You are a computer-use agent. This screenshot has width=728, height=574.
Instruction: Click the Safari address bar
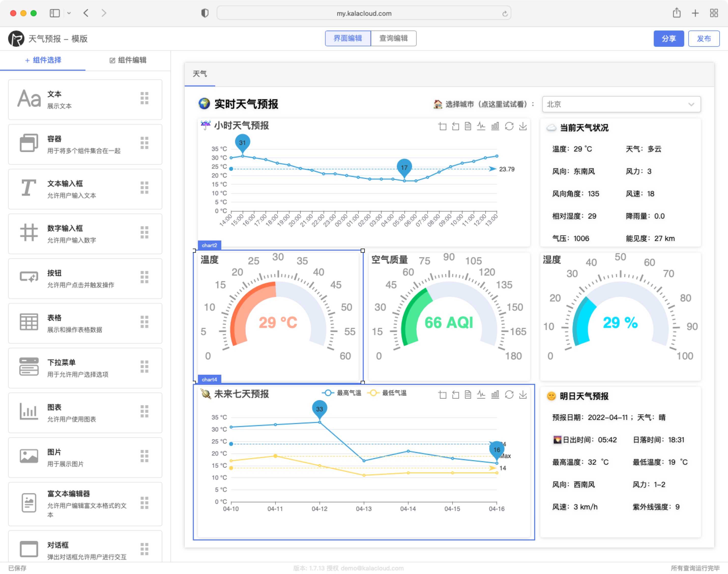(364, 13)
